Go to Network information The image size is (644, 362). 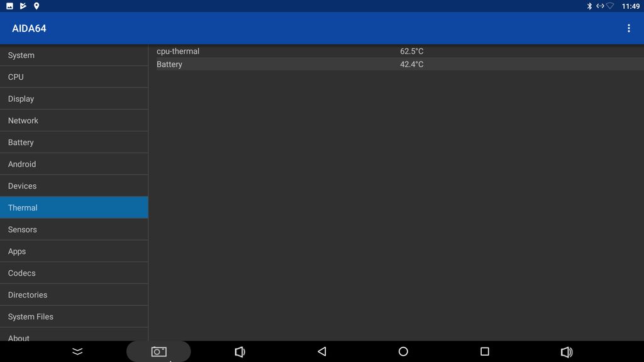[x=74, y=121]
